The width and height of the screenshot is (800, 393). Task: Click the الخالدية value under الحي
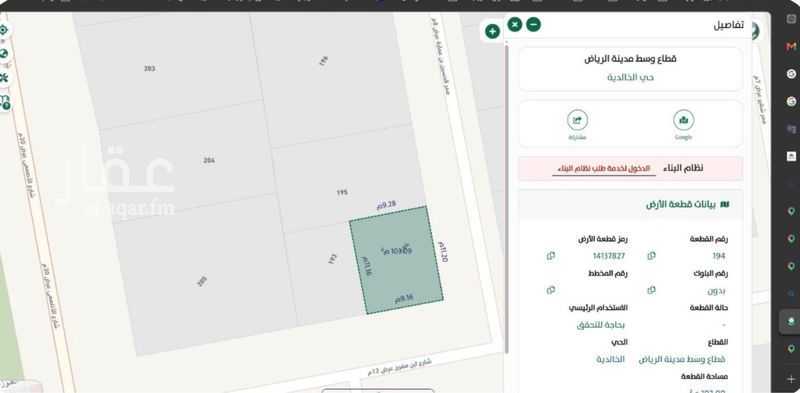coord(610,359)
